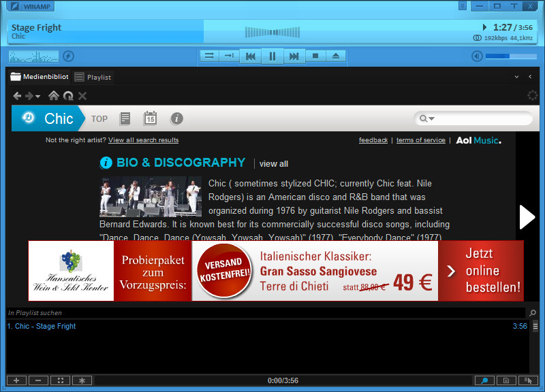Open file with the eject button
This screenshot has width=545, height=392.
click(x=335, y=56)
